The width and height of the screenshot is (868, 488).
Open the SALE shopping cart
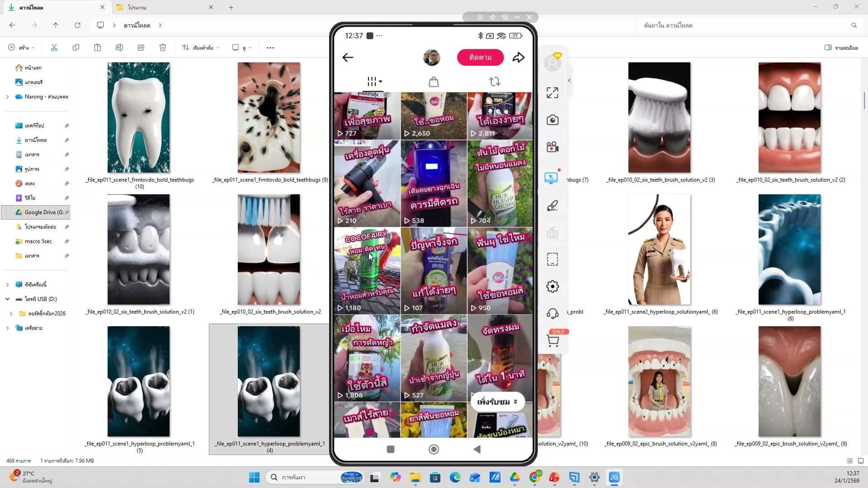pos(553,341)
